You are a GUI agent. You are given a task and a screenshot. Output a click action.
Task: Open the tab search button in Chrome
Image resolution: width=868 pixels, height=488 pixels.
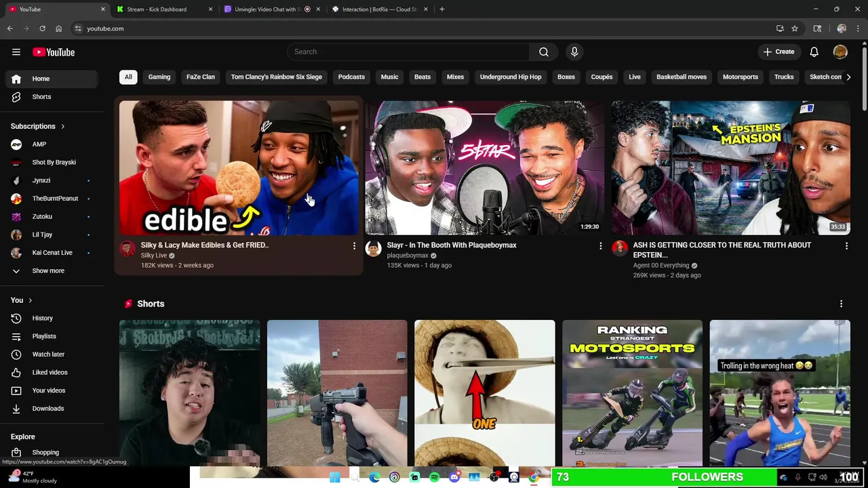click(817, 28)
